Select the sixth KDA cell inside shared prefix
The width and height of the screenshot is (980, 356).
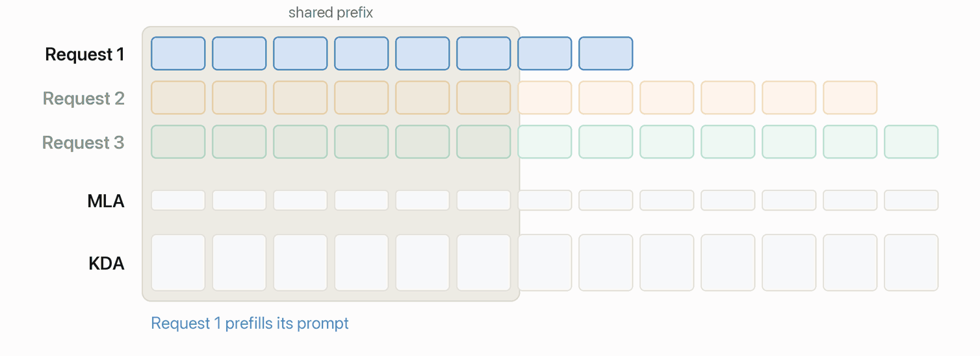(484, 262)
